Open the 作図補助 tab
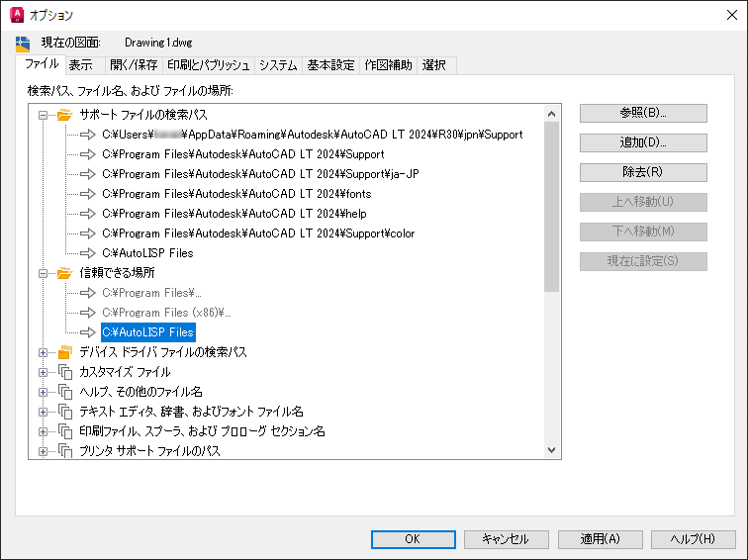748x560 pixels. 388,65
